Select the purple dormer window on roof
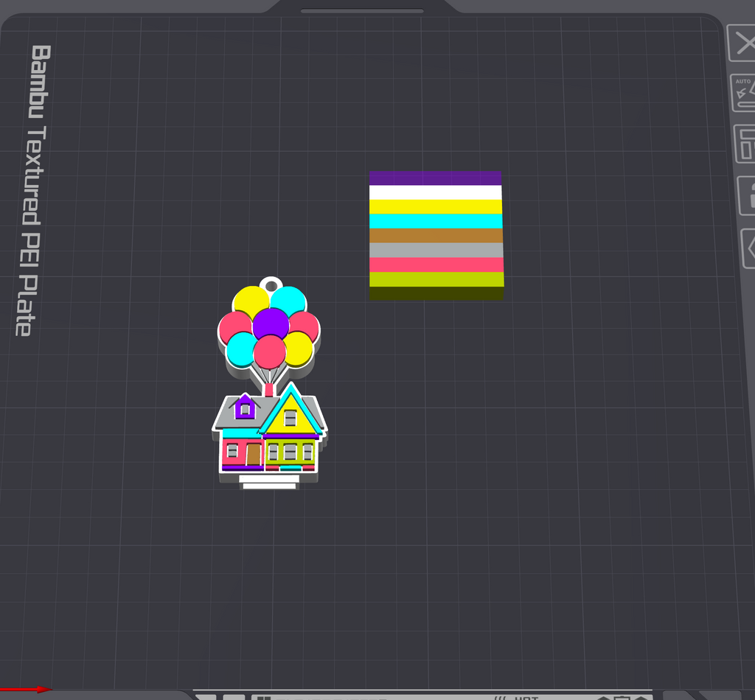The image size is (755, 700). [x=245, y=407]
